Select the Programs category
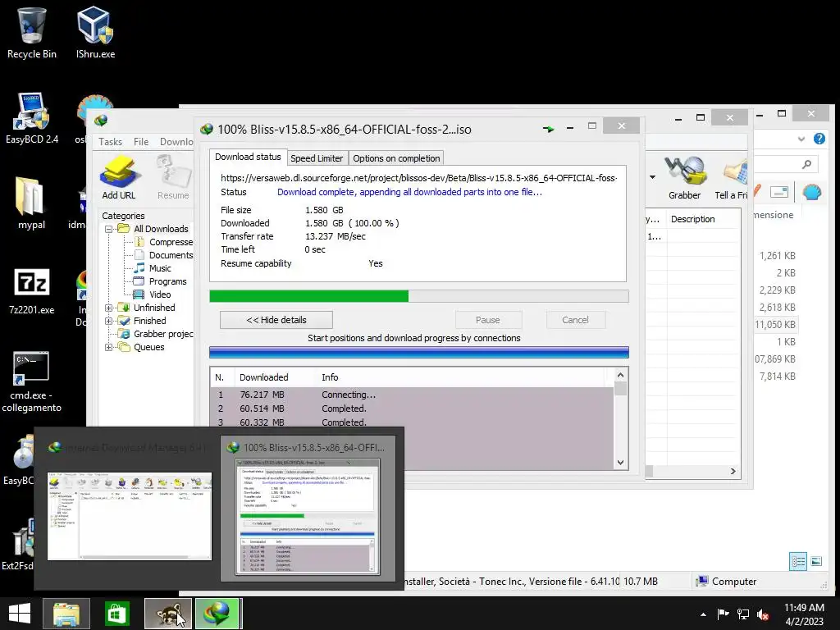 (x=160, y=281)
